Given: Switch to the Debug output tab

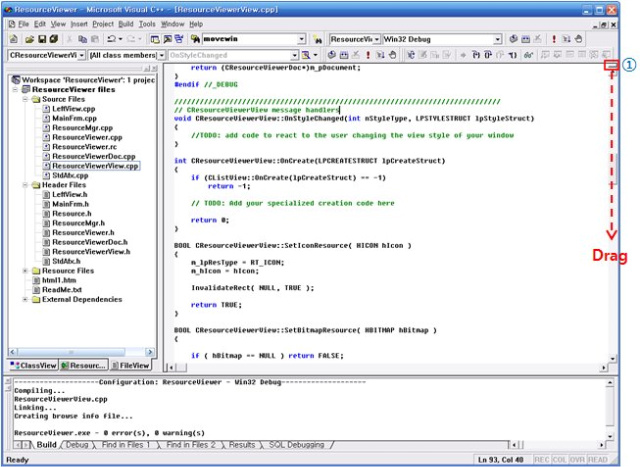Looking at the screenshot, I should tap(77, 445).
